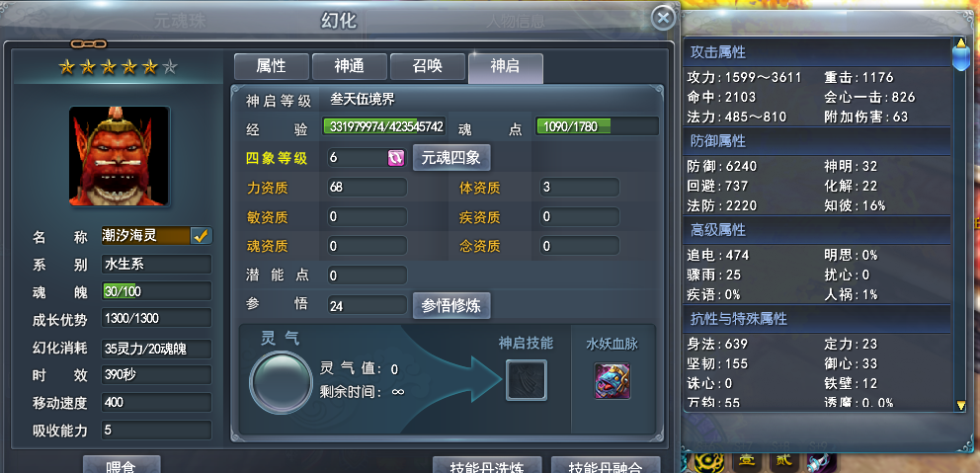Click the blue crystal atop the attribute scrollbar
This screenshot has height=473, width=980.
959,54
